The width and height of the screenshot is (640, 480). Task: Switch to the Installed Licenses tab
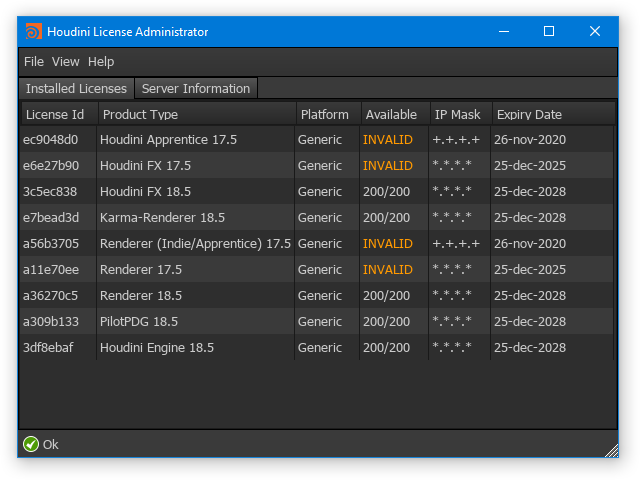click(76, 89)
